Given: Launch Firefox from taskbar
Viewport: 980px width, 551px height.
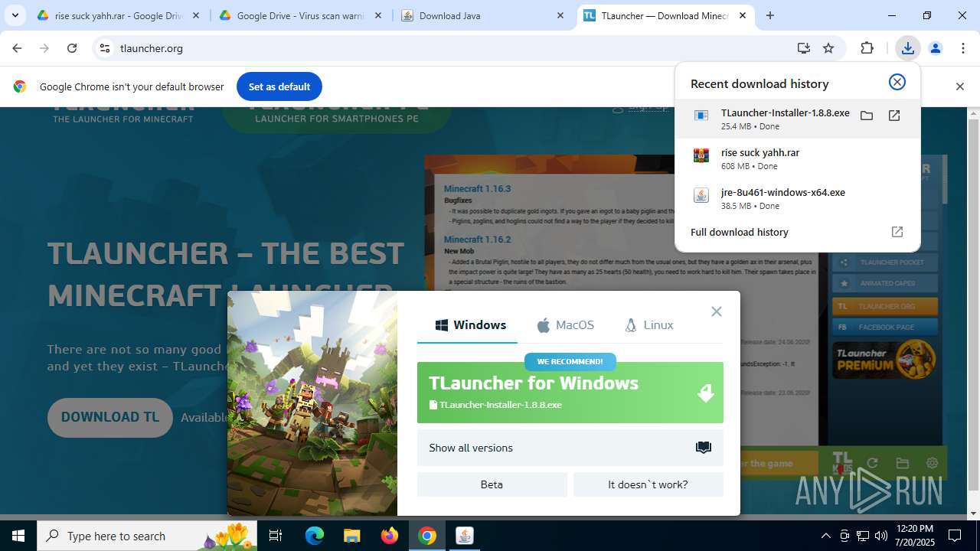Looking at the screenshot, I should [390, 536].
